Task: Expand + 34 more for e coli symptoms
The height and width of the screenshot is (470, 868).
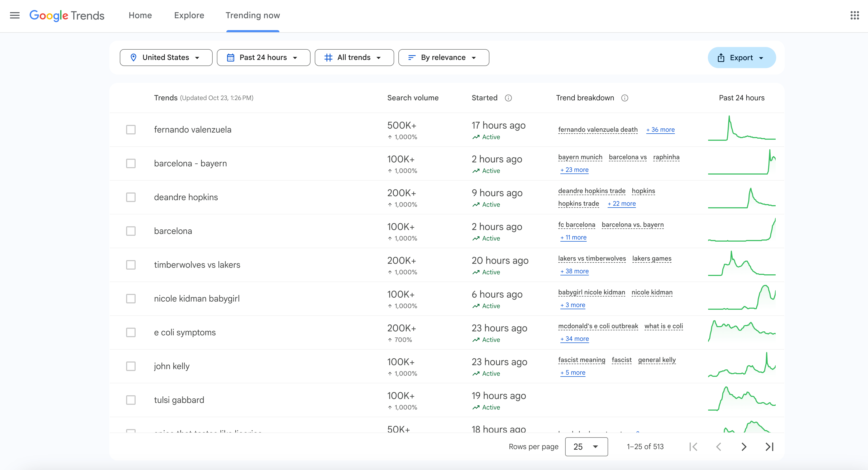Action: tap(575, 339)
